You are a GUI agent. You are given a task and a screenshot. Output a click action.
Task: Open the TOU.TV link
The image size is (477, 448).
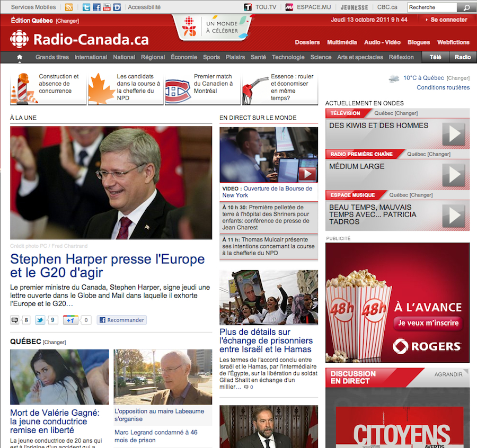(x=261, y=7)
